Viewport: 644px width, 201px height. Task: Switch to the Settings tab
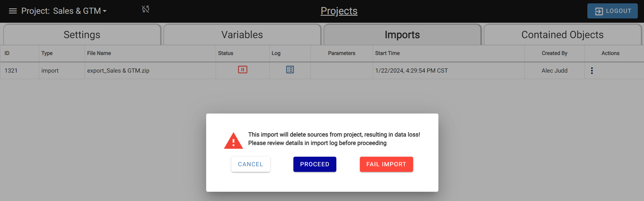82,35
